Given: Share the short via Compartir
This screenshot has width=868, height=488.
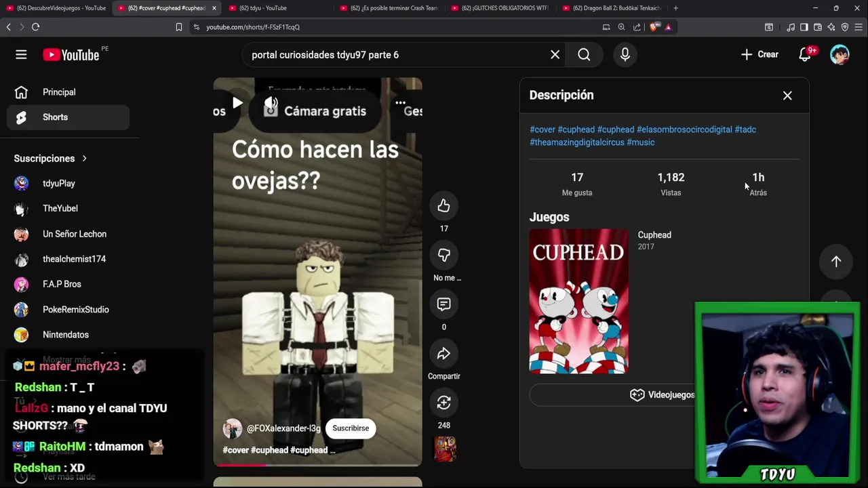Looking at the screenshot, I should click(x=443, y=354).
